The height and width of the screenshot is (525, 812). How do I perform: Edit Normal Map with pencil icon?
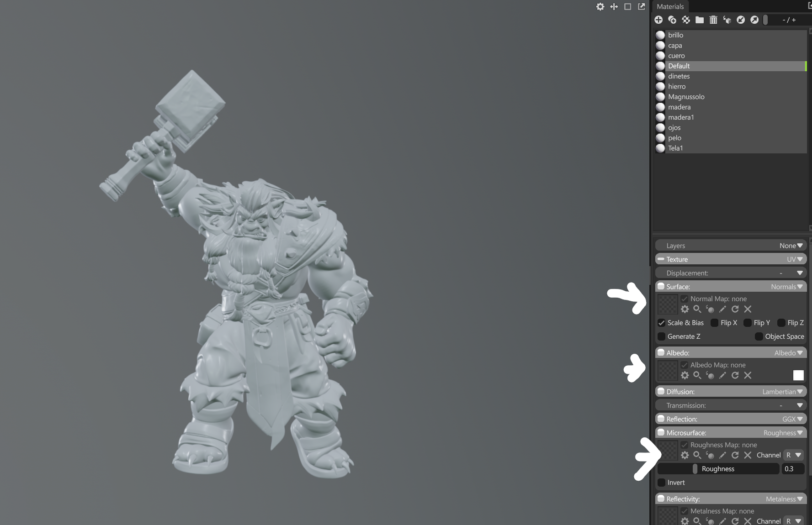tap(722, 309)
